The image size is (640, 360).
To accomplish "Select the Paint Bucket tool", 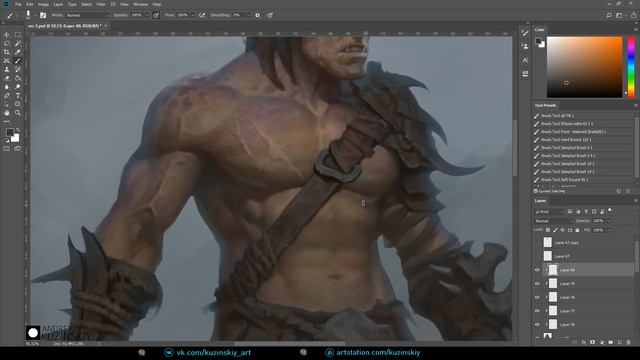I will pyautogui.click(x=18, y=78).
